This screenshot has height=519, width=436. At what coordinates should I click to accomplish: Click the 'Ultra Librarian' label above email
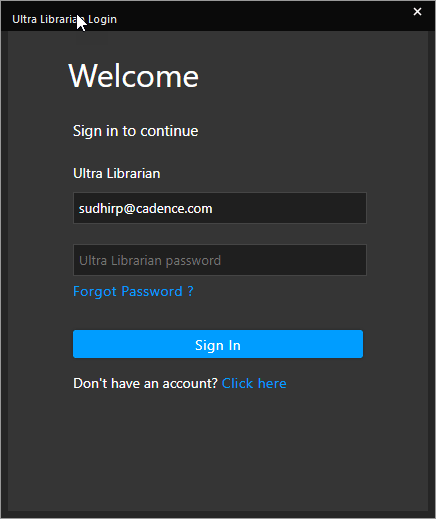point(117,173)
